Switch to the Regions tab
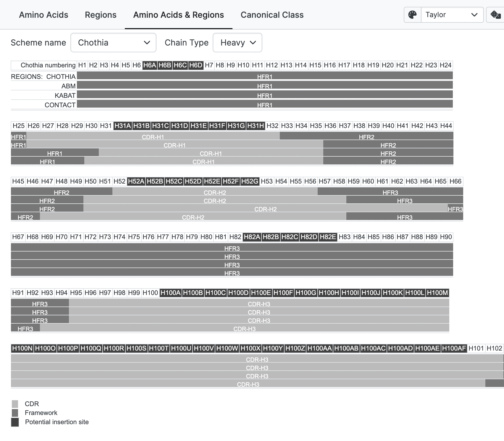Screen dimensions: 504x441 (101, 15)
